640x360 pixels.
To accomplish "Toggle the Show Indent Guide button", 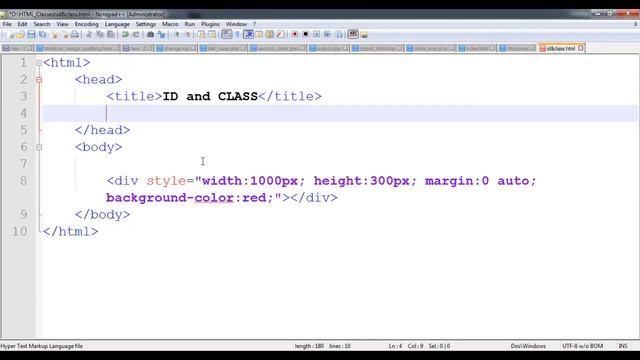I will tap(248, 35).
